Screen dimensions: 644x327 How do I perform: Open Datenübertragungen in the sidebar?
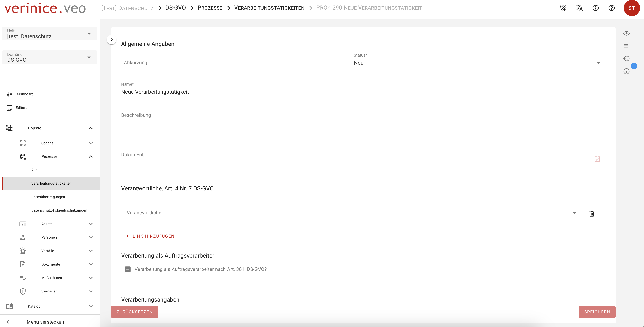coord(48,197)
